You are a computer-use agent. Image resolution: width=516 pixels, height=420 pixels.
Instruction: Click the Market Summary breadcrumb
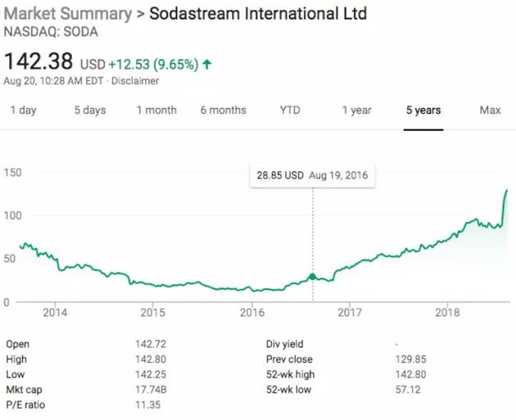click(x=67, y=14)
